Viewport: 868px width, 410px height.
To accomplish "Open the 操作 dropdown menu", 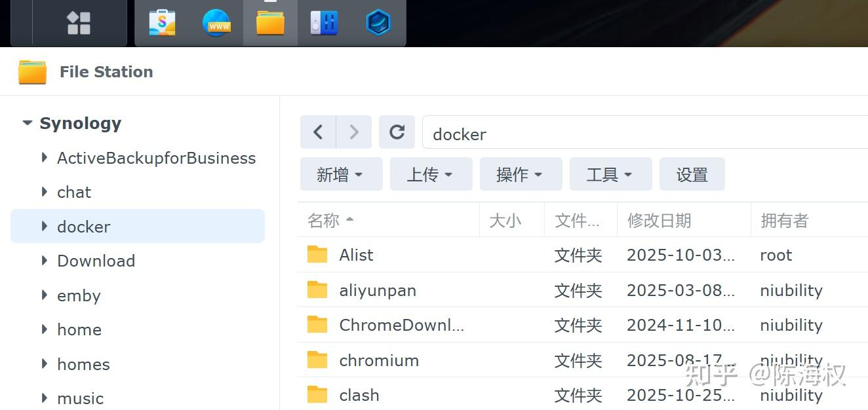I will tap(521, 174).
